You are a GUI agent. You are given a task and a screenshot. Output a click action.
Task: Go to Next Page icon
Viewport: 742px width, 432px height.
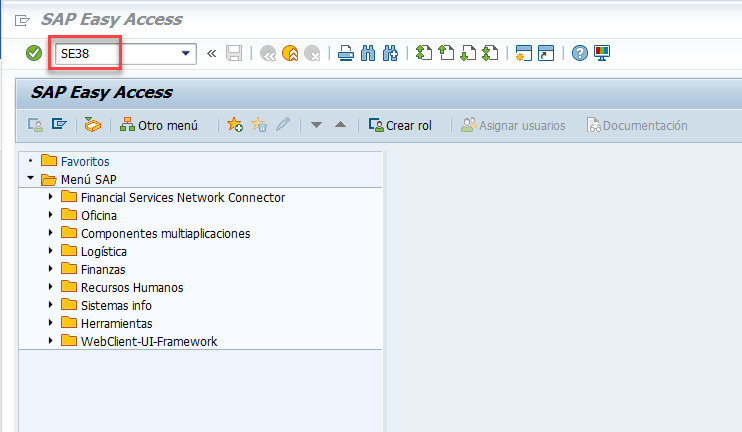pos(468,53)
